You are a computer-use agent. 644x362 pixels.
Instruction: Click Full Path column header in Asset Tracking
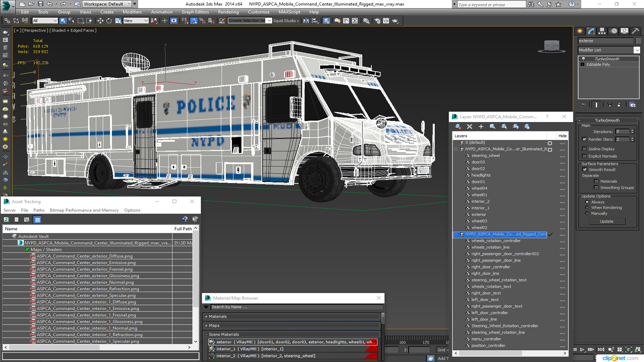point(183,229)
